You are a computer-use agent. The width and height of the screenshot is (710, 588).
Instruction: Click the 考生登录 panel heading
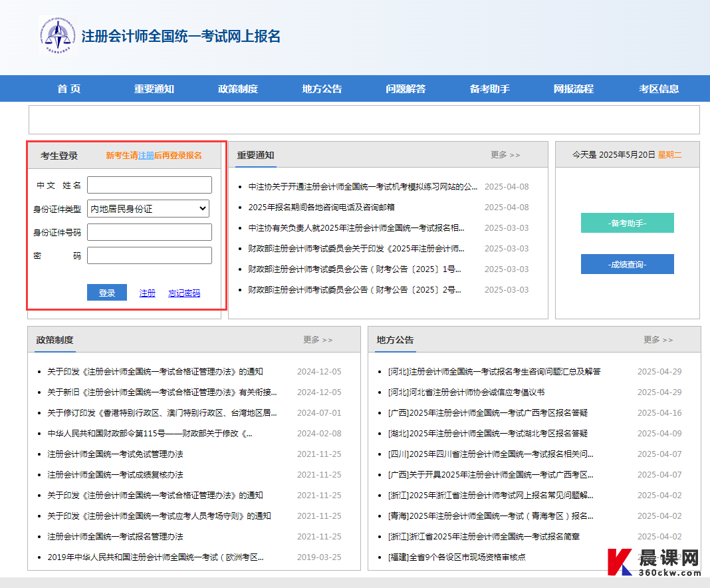tap(59, 156)
